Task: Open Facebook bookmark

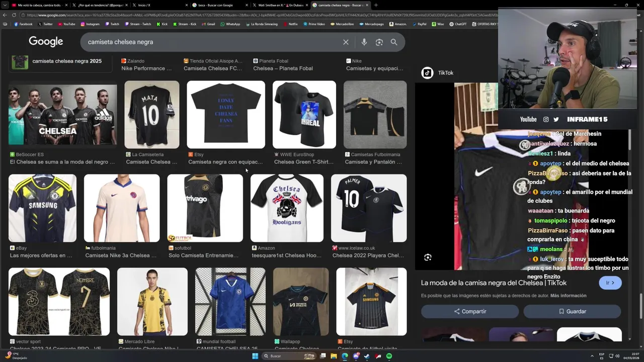Action: coord(23,24)
